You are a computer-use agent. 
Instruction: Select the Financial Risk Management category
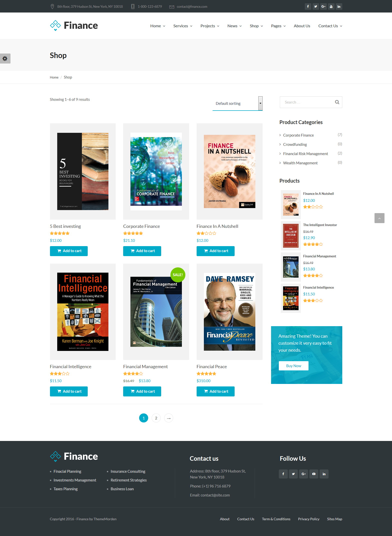pyautogui.click(x=305, y=154)
